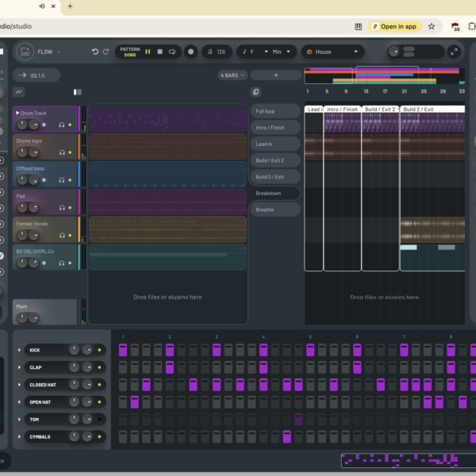Image resolution: width=476 pixels, height=476 pixels.
Task: Click the fullscreen expand icon
Action: tap(454, 52)
